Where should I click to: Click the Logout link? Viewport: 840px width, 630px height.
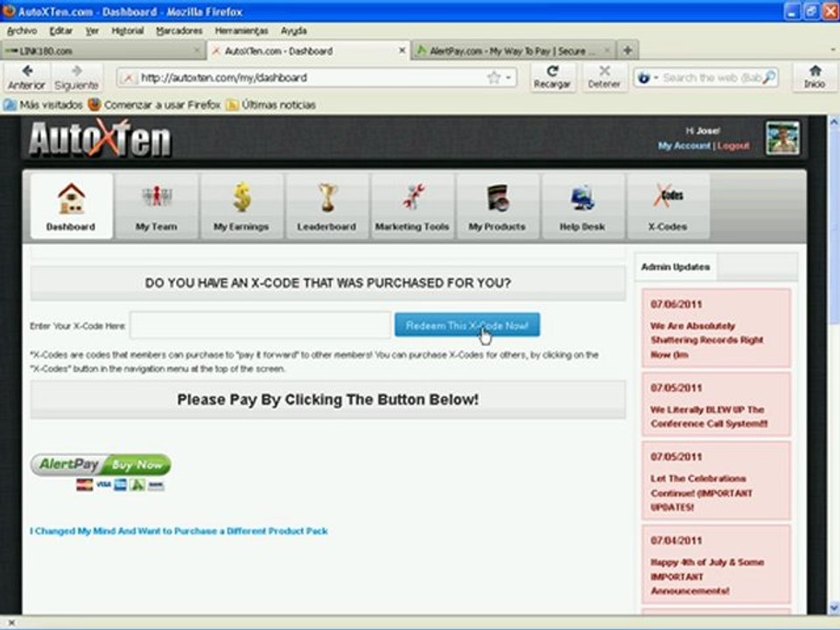coord(733,145)
